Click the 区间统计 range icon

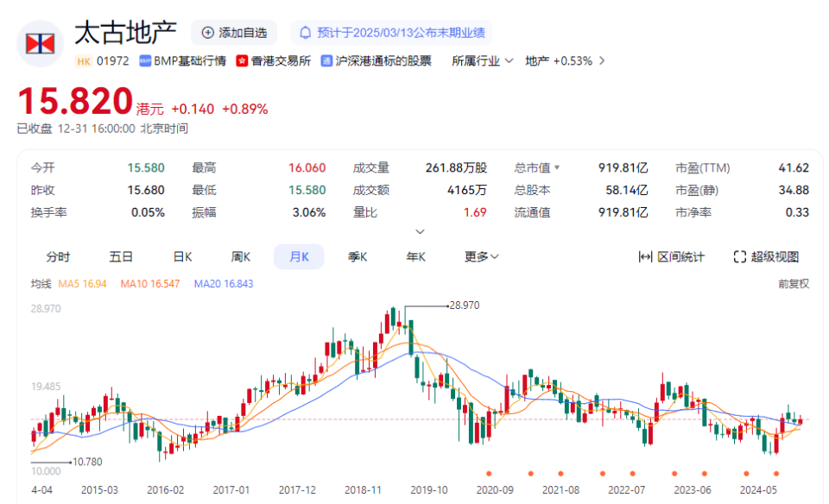[x=645, y=257]
